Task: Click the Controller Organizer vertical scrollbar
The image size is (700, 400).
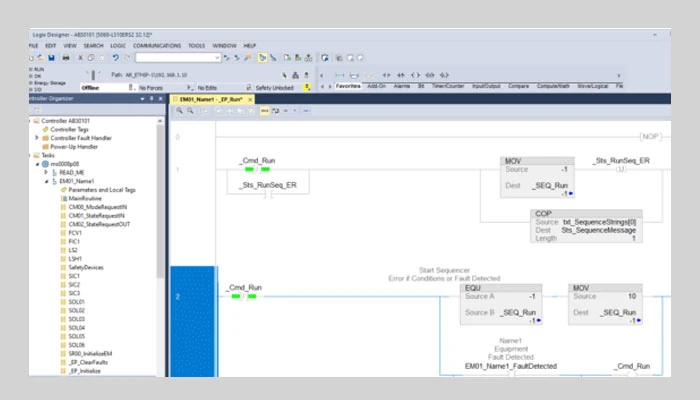Action: pos(160,201)
